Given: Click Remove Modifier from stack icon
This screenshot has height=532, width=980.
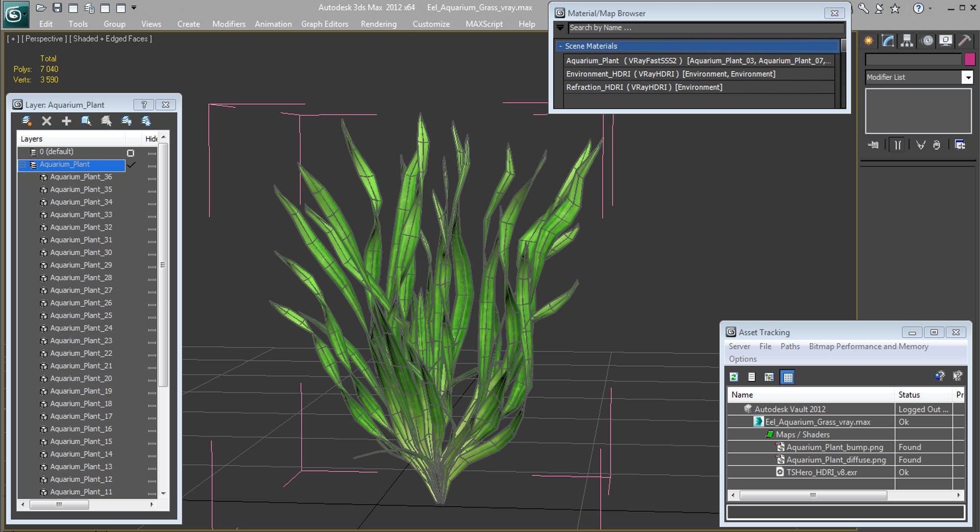Looking at the screenshot, I should (937, 145).
